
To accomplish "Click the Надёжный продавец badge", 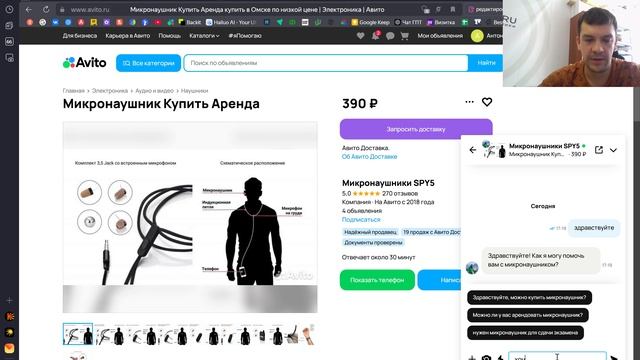I will [370, 232].
